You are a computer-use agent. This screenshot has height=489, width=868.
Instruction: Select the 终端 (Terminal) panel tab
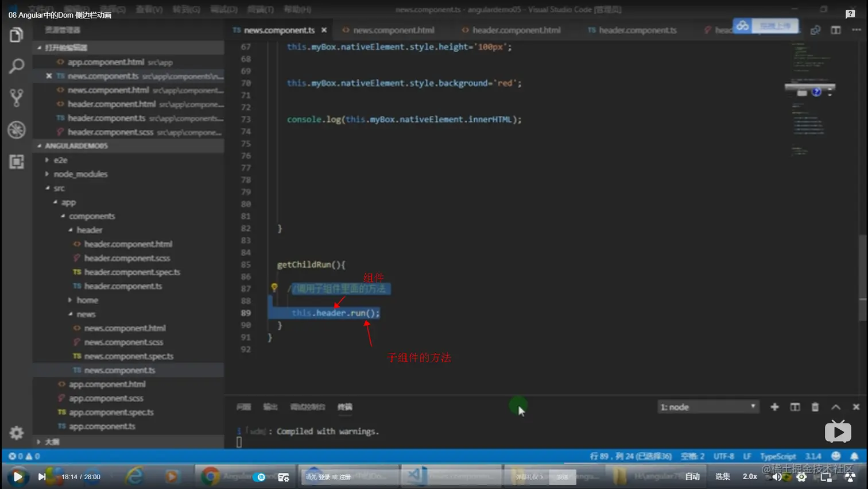(x=344, y=407)
